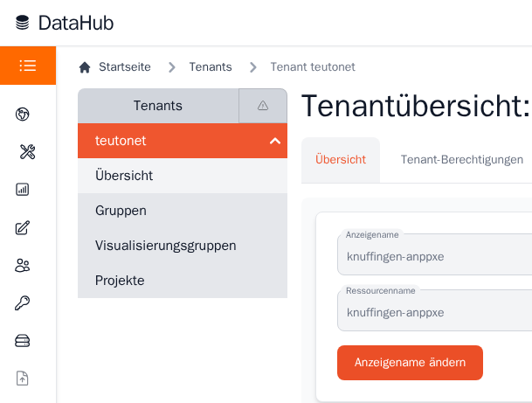Click the pencil edit icon in sidebar
The image size is (532, 403).
click(x=23, y=228)
